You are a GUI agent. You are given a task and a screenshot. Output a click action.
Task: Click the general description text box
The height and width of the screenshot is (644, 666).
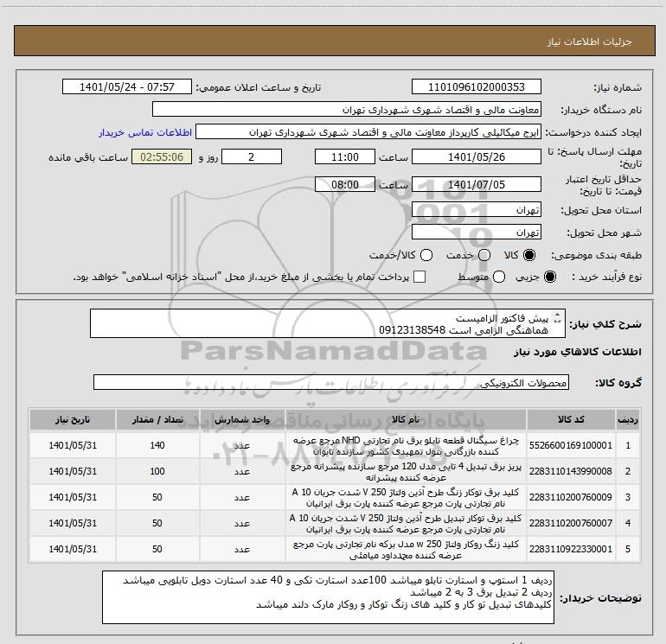pos(328,323)
